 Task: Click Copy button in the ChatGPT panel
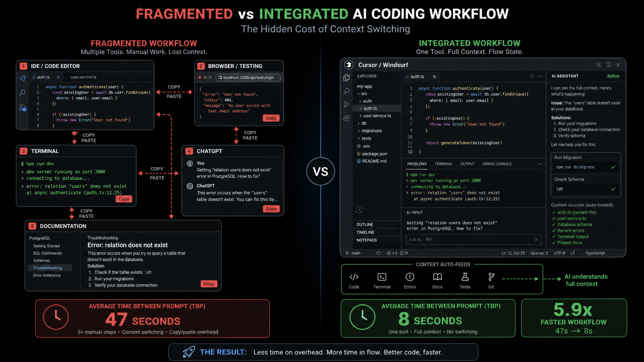pyautogui.click(x=271, y=209)
